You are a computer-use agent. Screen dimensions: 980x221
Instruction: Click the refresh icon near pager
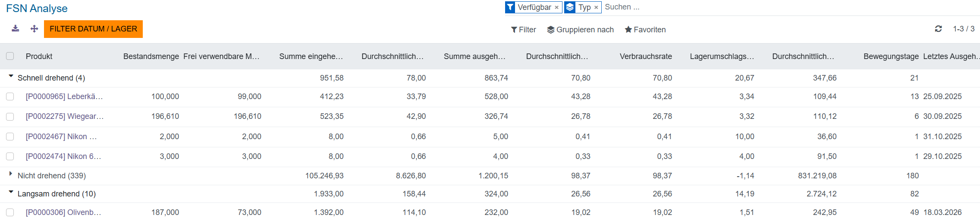(x=938, y=29)
